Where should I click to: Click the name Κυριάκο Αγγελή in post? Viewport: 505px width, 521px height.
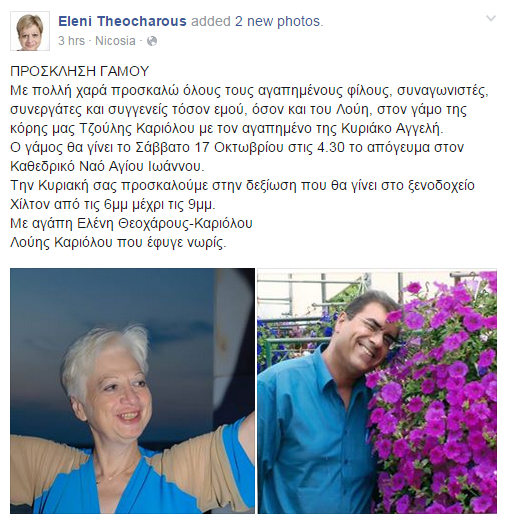393,128
